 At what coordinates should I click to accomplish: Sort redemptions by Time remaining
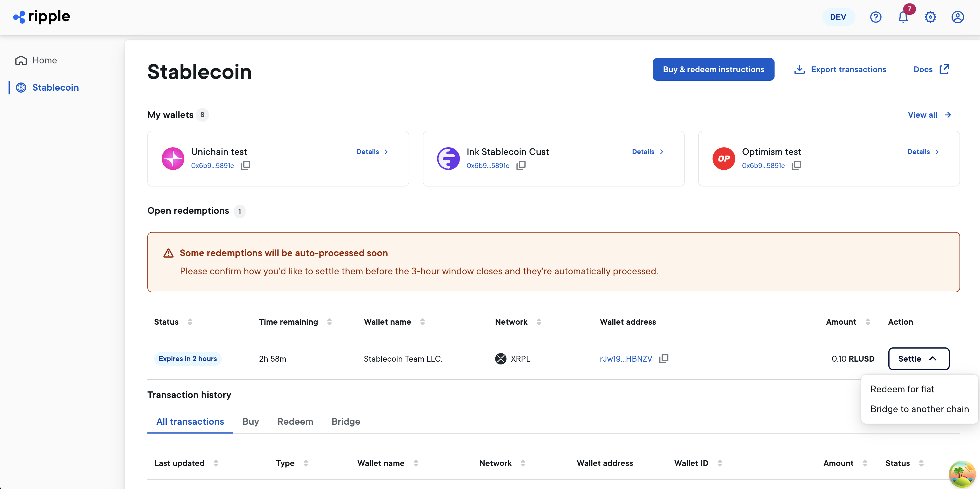(x=330, y=322)
